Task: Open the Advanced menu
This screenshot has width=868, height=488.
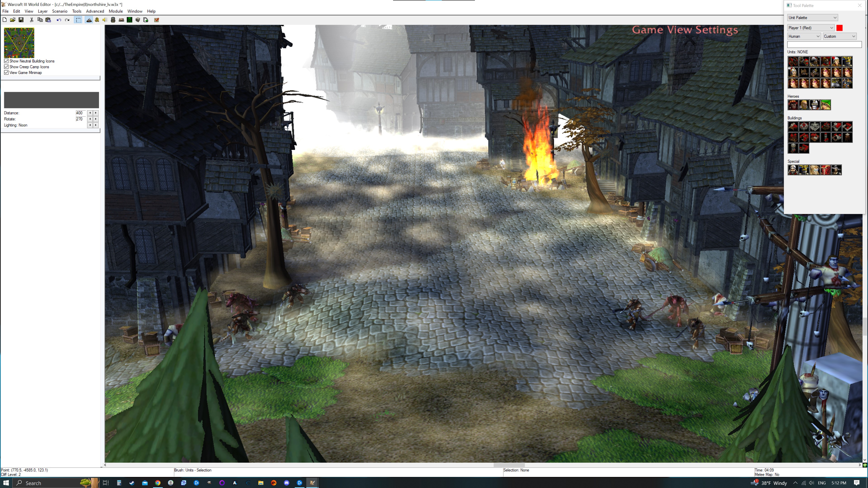Action: coord(95,11)
